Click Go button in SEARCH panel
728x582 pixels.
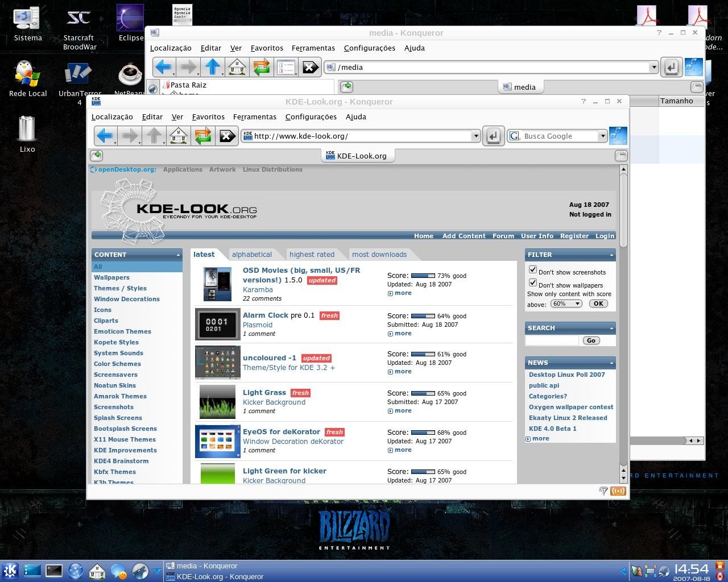(591, 340)
